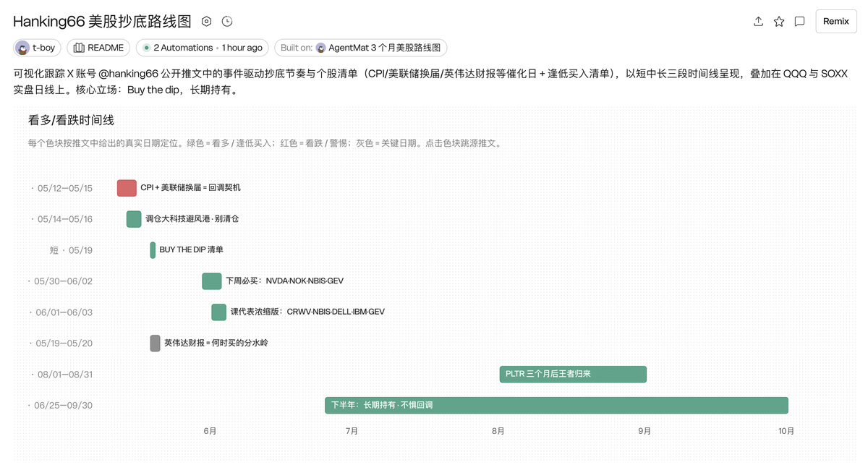Click the description paragraph mentioning @hanking66
The width and height of the screenshot is (868, 465).
point(430,82)
